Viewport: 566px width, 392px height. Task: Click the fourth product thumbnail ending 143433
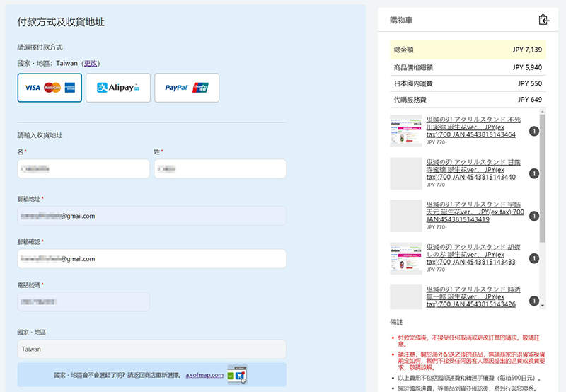pyautogui.click(x=405, y=258)
